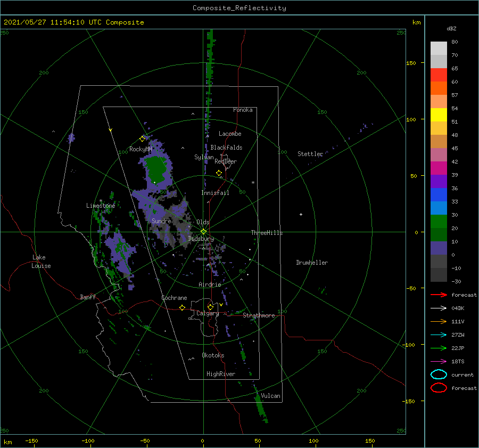Click the red forecast arrow icon in legend

[x=439, y=295]
